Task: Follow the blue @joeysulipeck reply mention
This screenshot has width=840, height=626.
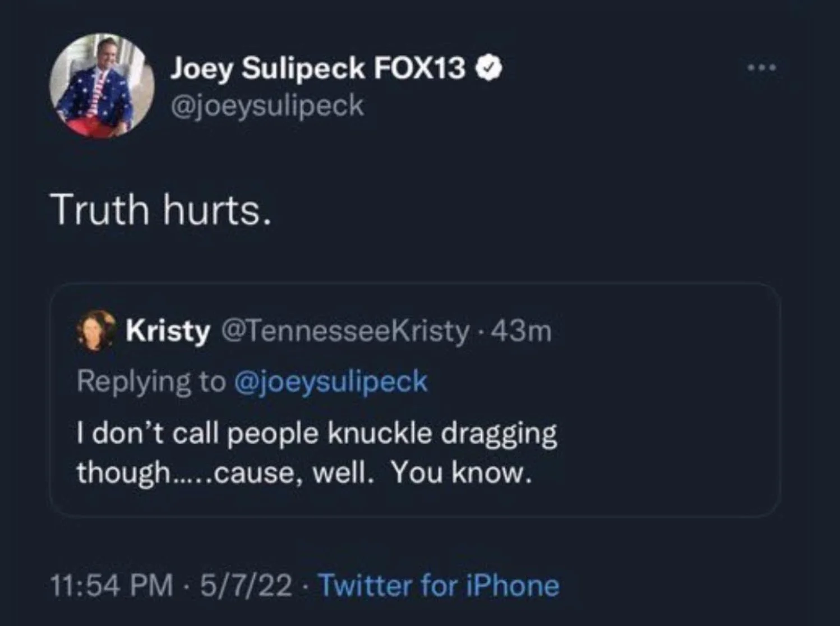Action: [x=330, y=381]
